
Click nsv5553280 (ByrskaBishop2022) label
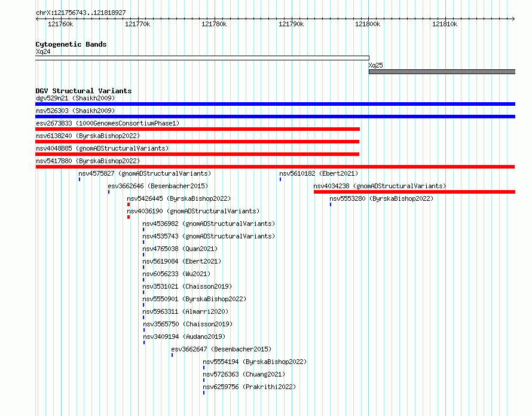(x=381, y=198)
